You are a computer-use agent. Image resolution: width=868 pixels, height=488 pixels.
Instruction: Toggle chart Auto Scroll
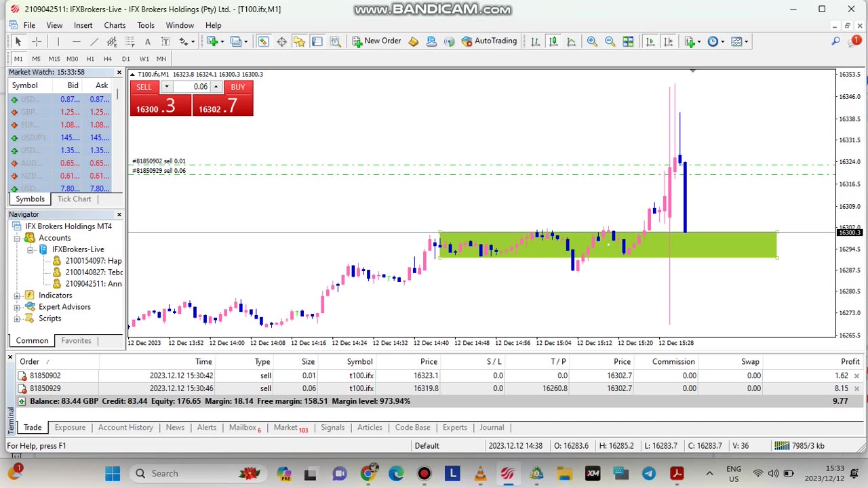[x=650, y=41]
